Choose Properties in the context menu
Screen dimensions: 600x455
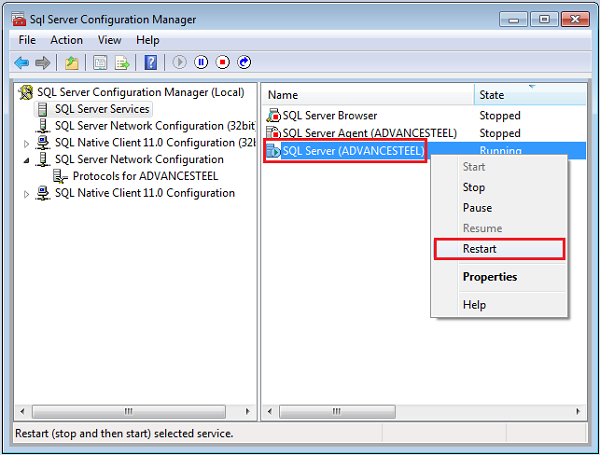pyautogui.click(x=499, y=277)
